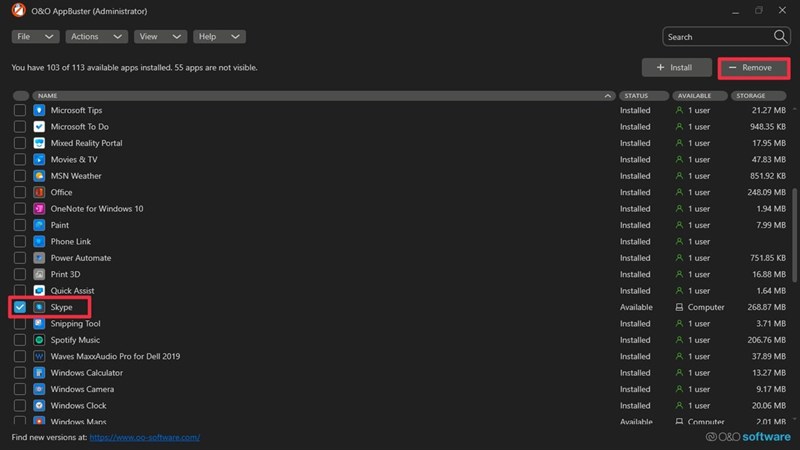Click the 248.09 MB storage value
Screen dimensions: 800x450
[766, 192]
